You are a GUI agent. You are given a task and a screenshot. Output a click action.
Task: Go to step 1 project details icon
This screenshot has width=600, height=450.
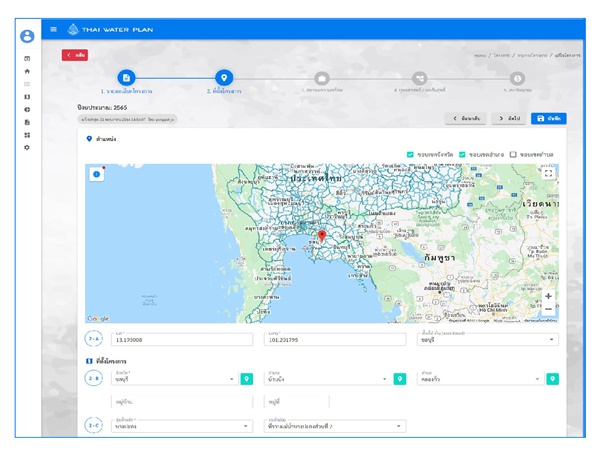(126, 78)
